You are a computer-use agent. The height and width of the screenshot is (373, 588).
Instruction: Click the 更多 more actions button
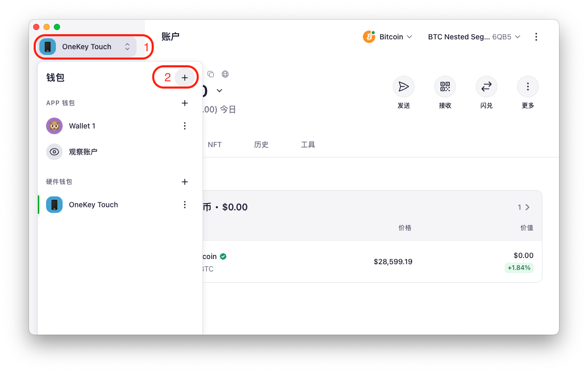tap(528, 87)
